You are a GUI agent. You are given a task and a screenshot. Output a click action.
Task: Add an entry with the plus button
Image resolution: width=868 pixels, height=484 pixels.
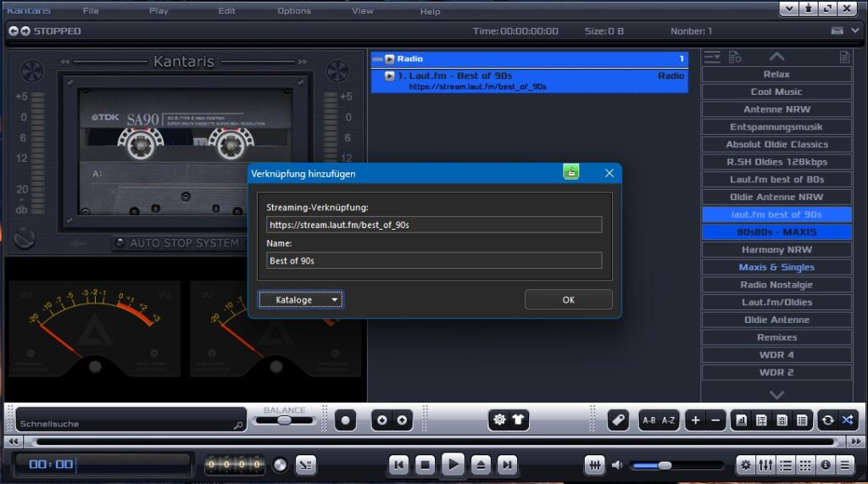click(695, 420)
